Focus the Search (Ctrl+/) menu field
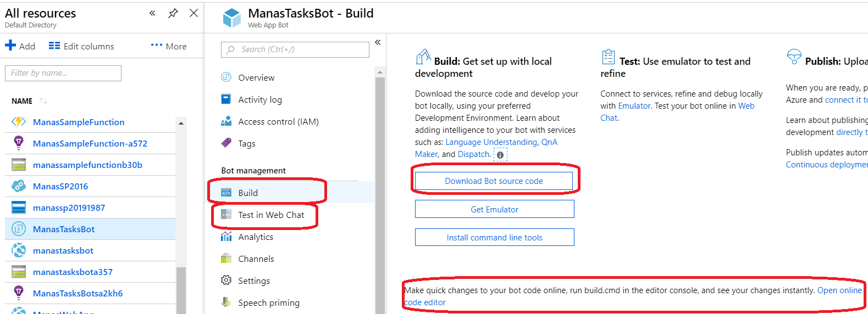The image size is (868, 314). tap(295, 49)
